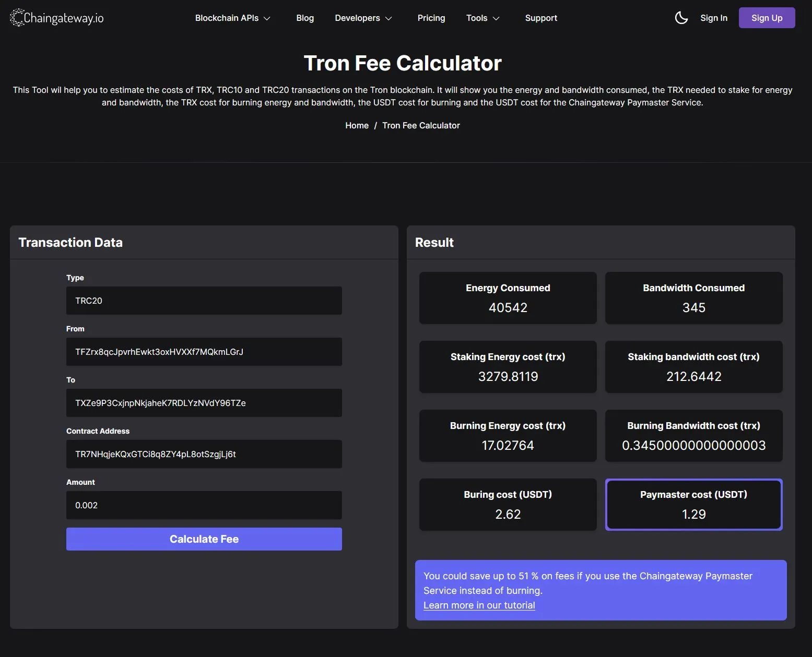Image resolution: width=812 pixels, height=657 pixels.
Task: Click the Calculate Fee button
Action: (204, 539)
